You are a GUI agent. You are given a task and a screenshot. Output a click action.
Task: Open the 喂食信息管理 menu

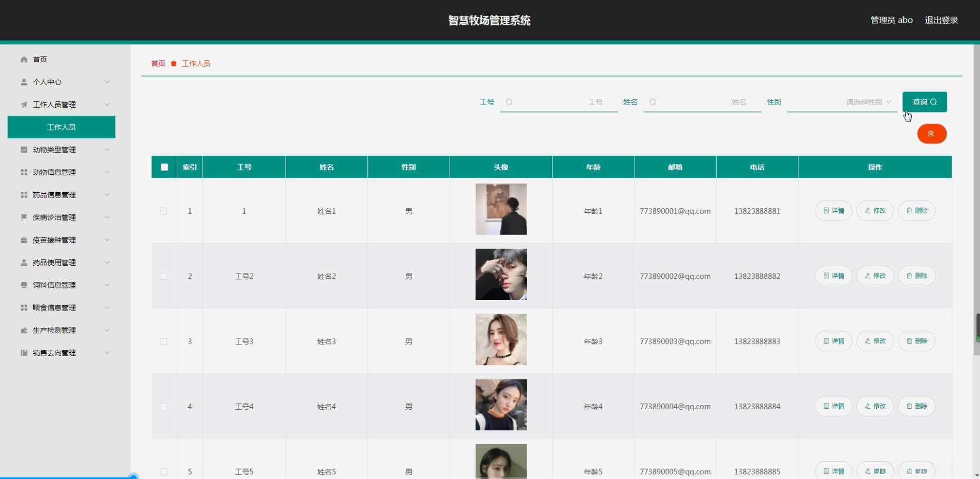click(x=61, y=308)
